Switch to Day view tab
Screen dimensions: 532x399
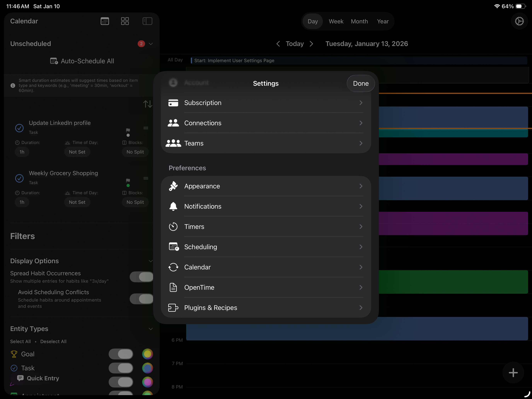coord(313,21)
